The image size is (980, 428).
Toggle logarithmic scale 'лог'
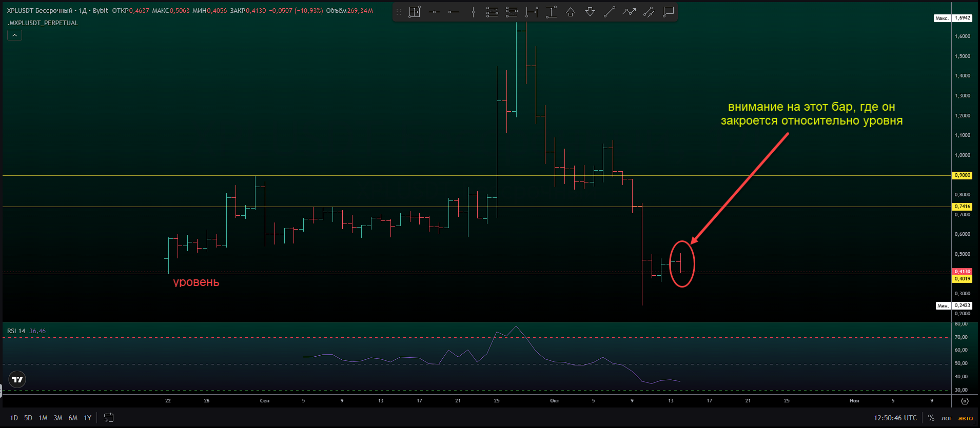(946, 418)
